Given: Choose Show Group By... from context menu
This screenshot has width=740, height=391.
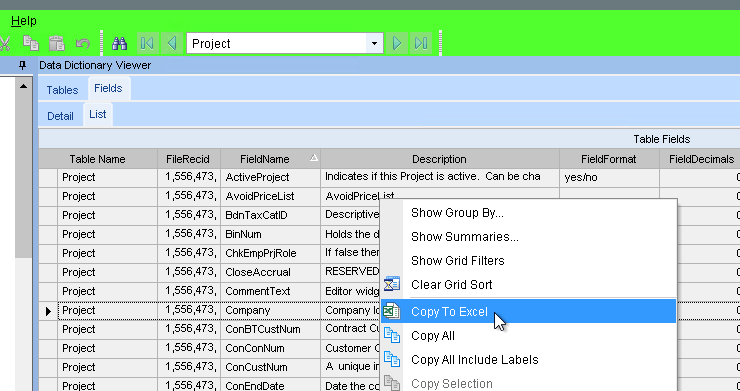Looking at the screenshot, I should click(529, 212).
